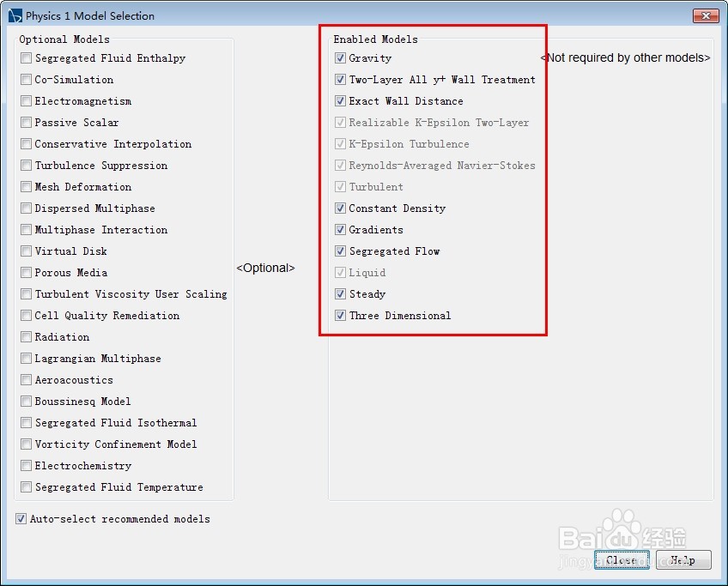Viewport: 728px width, 586px height.
Task: Click the greyed Liquid checkbox
Action: (x=340, y=272)
